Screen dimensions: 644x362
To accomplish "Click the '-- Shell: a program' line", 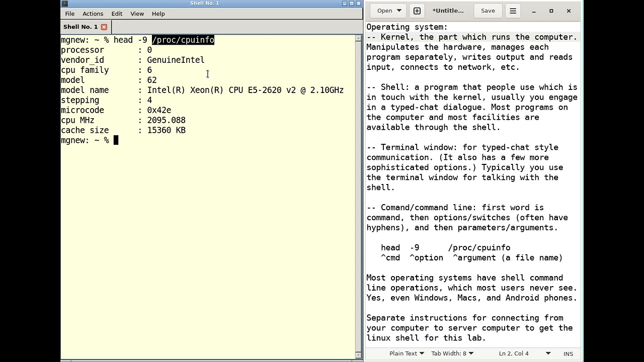I will 472,87.
